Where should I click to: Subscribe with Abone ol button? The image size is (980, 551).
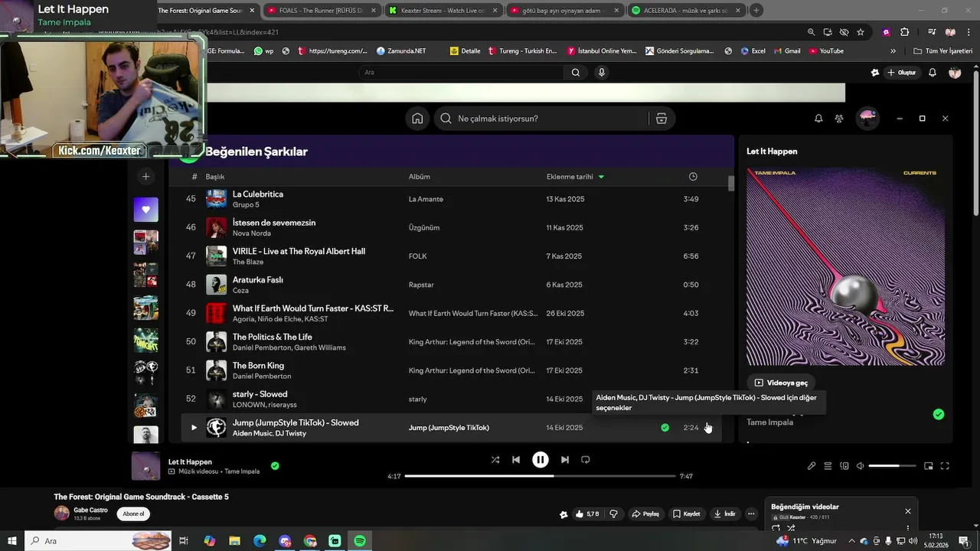pyautogui.click(x=133, y=514)
